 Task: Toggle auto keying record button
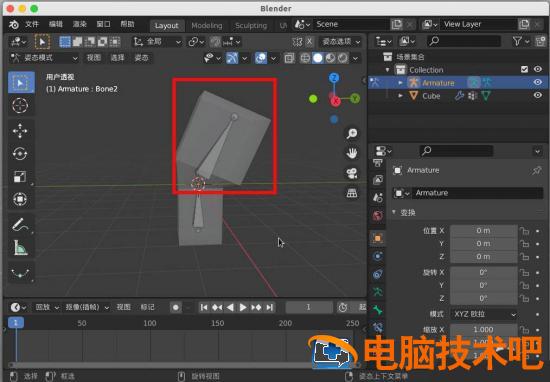click(x=176, y=308)
